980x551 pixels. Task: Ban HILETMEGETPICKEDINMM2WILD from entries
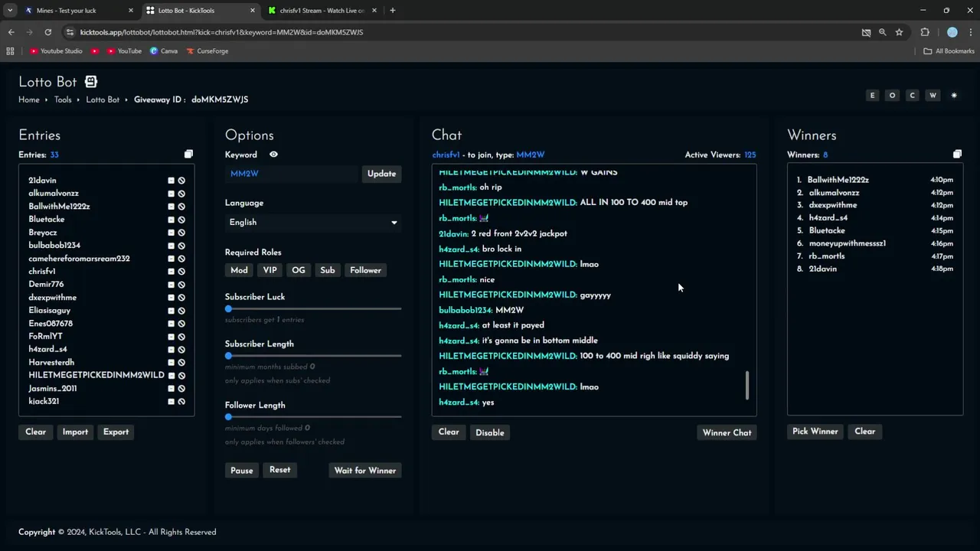click(x=181, y=376)
